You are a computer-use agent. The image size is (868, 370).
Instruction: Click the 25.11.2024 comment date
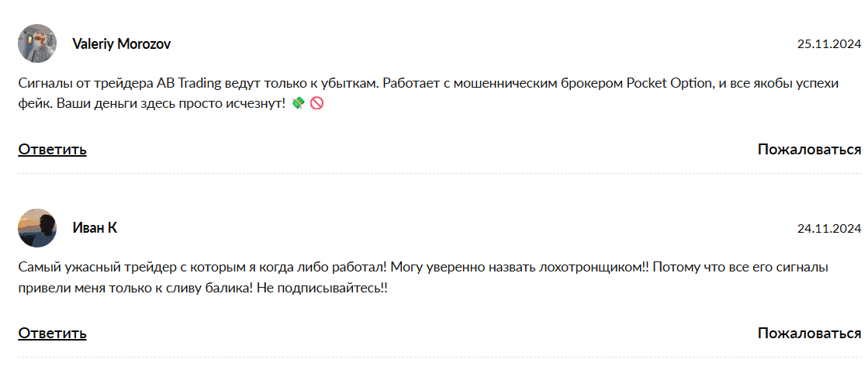(829, 44)
